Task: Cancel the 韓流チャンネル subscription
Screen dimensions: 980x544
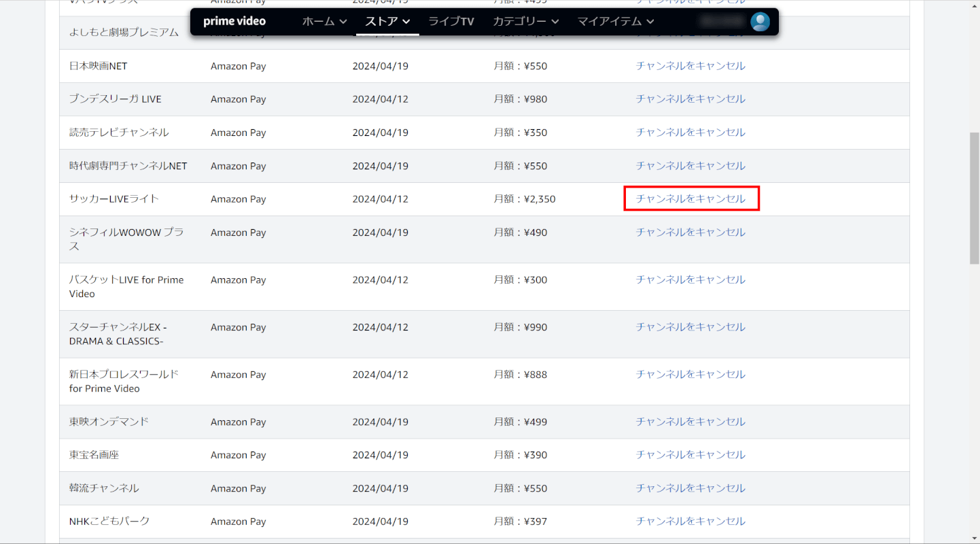Action: tap(690, 488)
